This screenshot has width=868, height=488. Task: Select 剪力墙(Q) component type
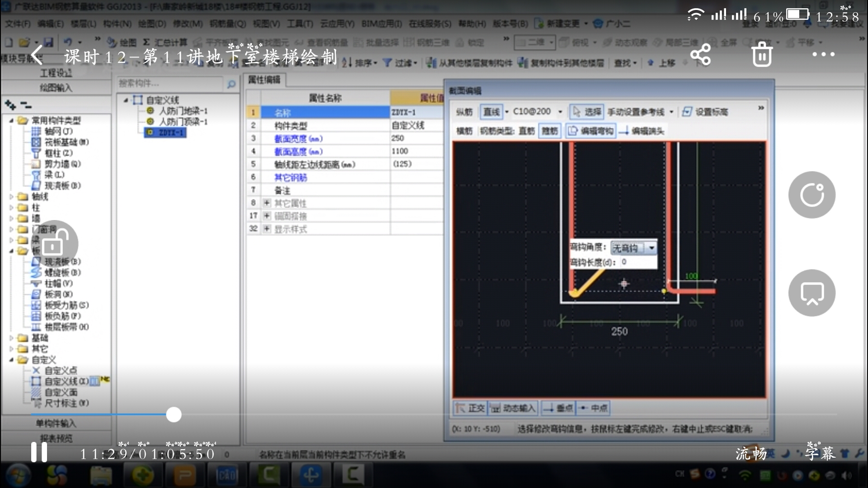pyautogui.click(x=62, y=164)
